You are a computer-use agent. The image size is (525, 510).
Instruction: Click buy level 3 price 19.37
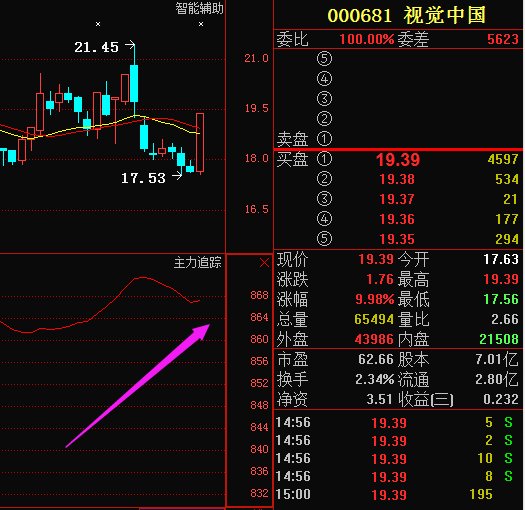[397, 199]
